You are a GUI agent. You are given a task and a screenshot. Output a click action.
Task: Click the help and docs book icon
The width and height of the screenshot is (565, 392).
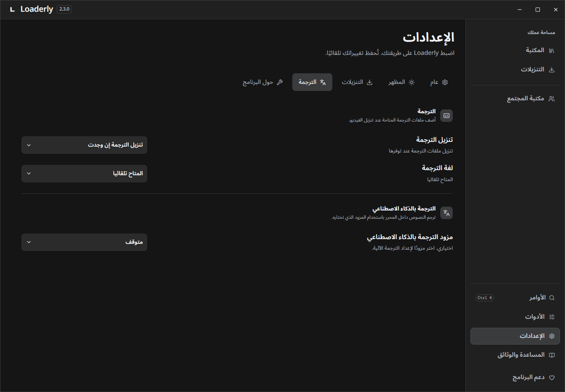point(552,355)
